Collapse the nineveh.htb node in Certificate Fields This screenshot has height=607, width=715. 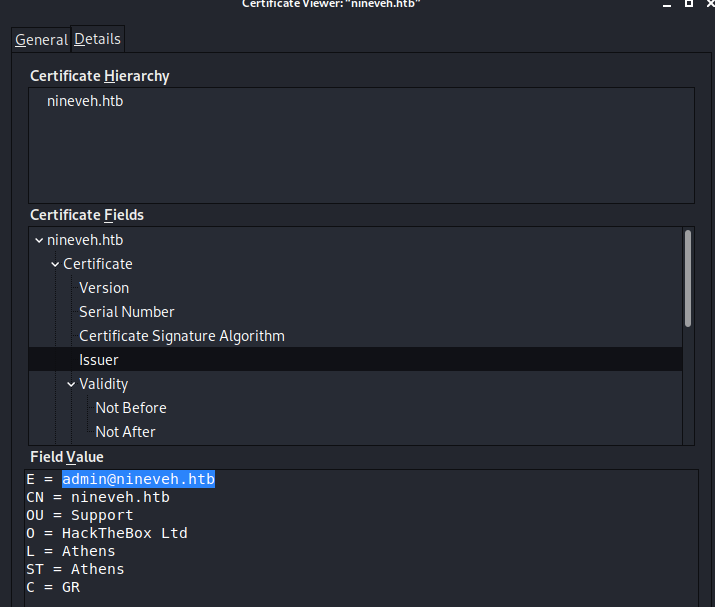[x=38, y=240]
